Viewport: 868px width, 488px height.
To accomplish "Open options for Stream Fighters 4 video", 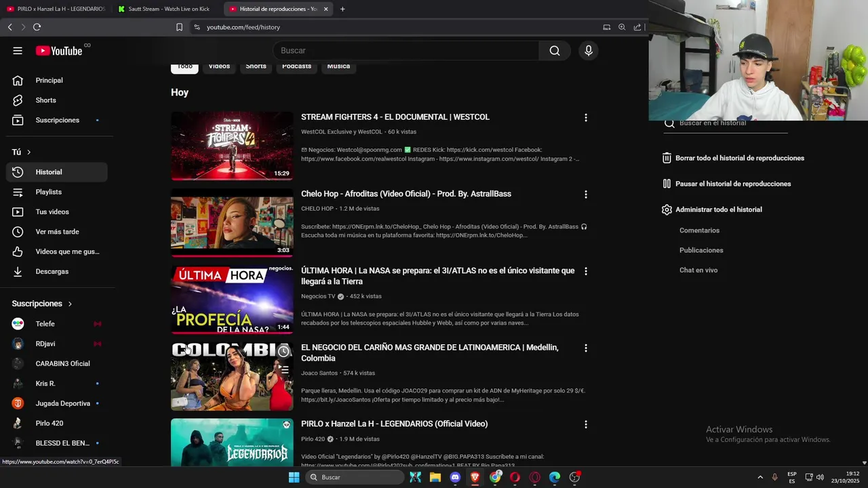I will pyautogui.click(x=586, y=117).
